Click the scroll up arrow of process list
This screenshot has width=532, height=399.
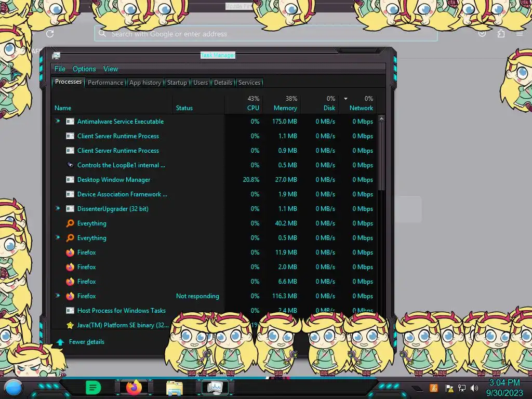click(x=381, y=119)
